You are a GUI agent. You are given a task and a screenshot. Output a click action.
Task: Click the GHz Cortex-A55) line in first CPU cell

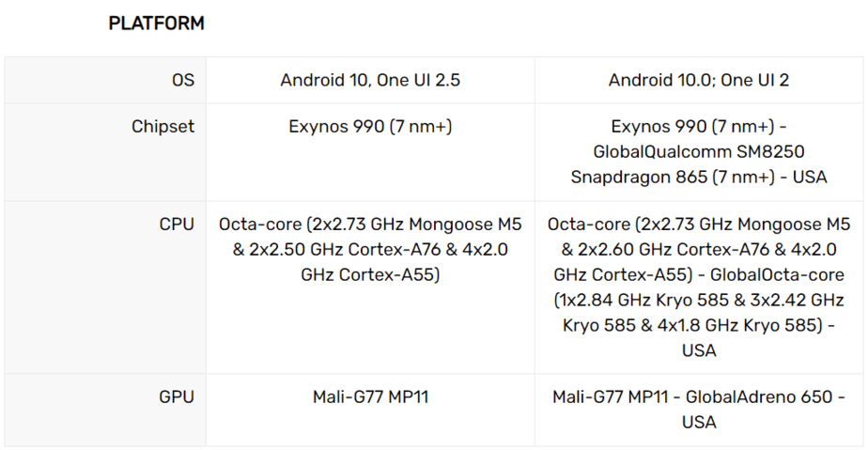pos(370,274)
